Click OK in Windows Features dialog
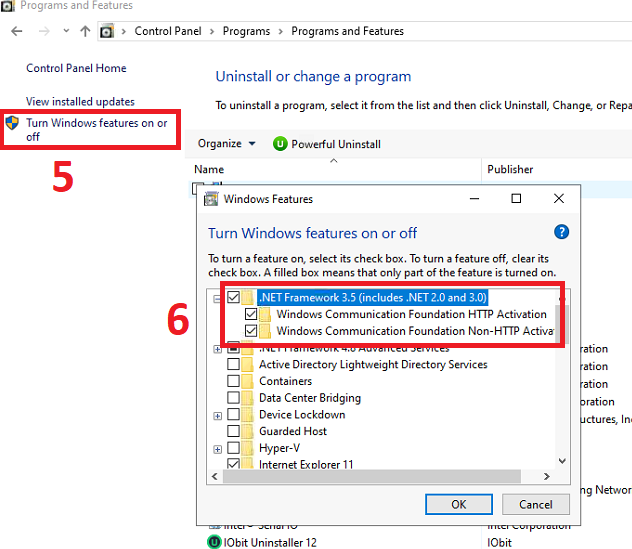Image resolution: width=632 pixels, height=549 pixels. (x=459, y=504)
